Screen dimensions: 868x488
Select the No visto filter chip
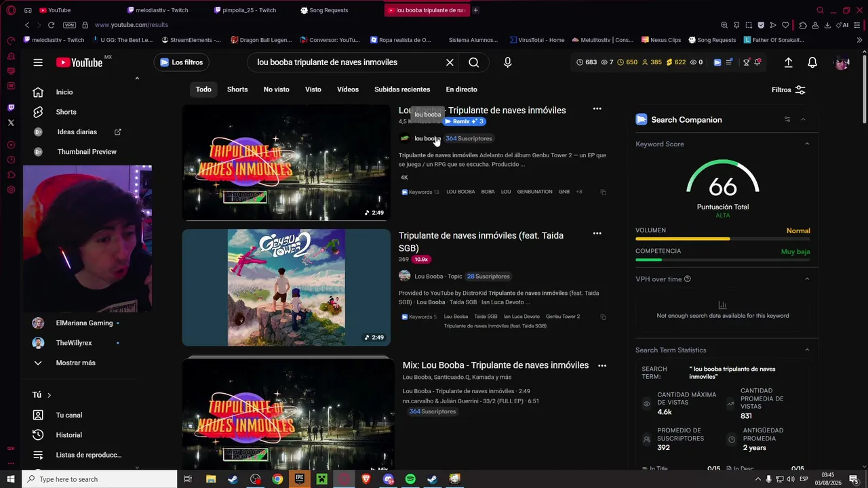277,89
